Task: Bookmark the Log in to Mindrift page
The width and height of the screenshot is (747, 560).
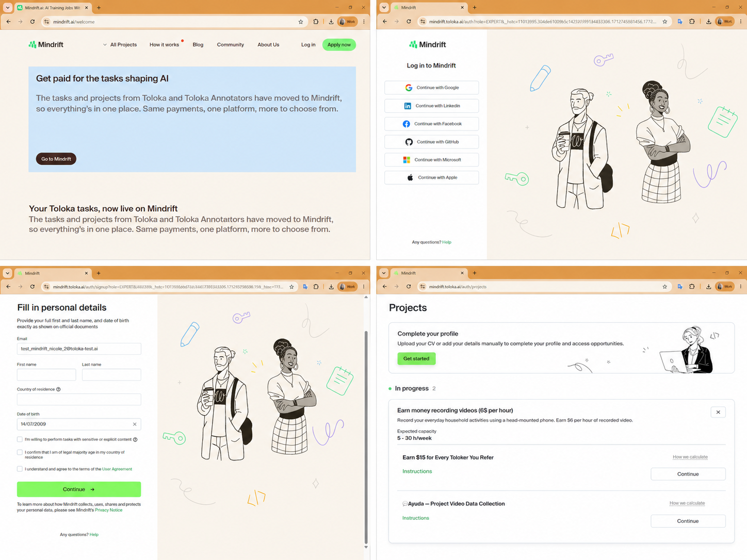Action: (665, 22)
